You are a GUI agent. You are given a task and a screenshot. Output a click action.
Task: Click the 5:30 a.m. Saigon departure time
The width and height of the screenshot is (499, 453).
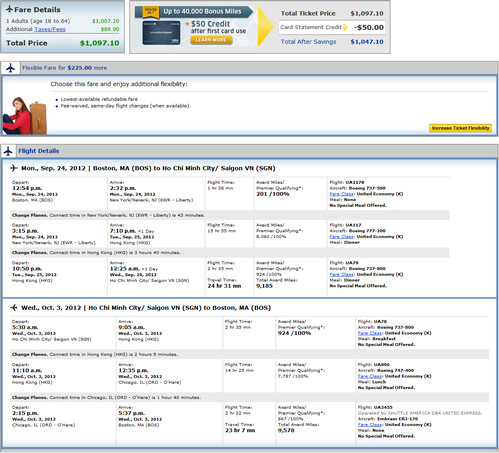tap(25, 328)
